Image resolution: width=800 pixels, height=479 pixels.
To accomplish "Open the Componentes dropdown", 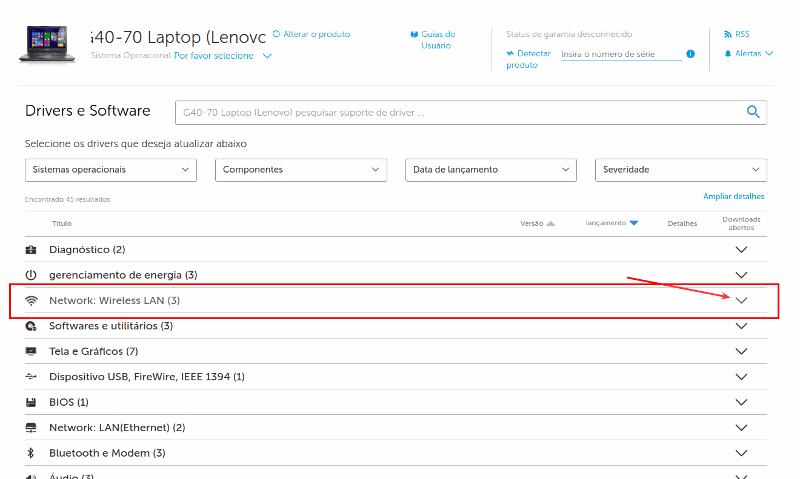I will coord(301,170).
